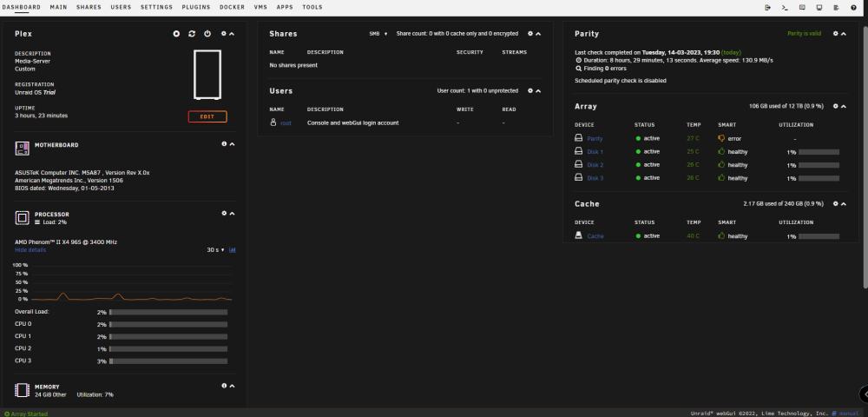Click the Feedback icon in top bar
868x417 pixels.
[801, 8]
